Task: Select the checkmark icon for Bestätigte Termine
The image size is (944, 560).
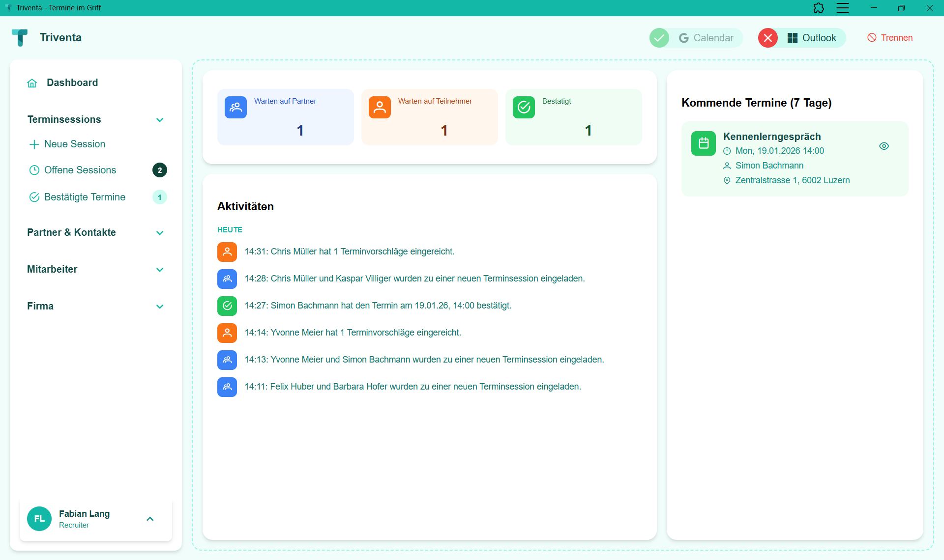Action: pos(34,197)
